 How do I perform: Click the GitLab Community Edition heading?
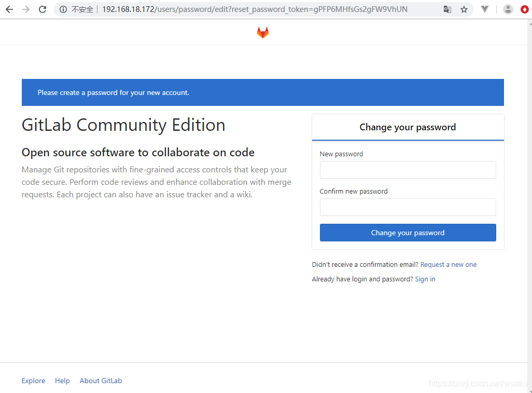(123, 125)
